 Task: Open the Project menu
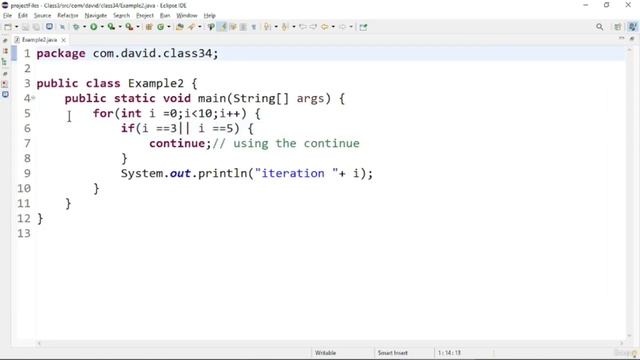[x=145, y=16]
